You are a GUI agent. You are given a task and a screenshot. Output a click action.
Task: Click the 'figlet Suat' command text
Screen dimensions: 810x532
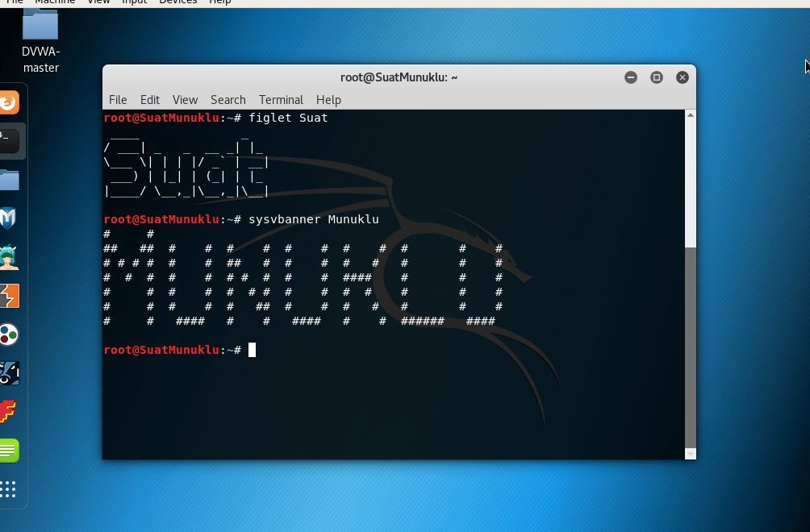point(288,118)
